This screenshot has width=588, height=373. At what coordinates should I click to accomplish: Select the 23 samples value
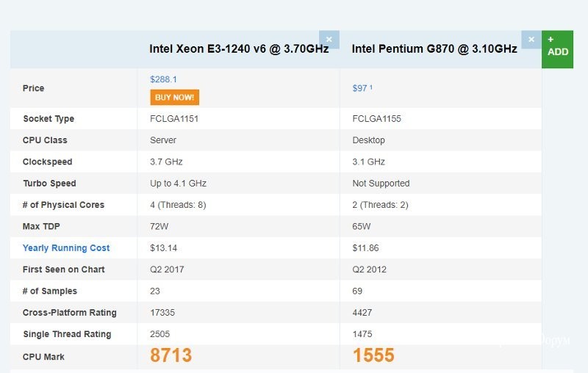pyautogui.click(x=155, y=291)
